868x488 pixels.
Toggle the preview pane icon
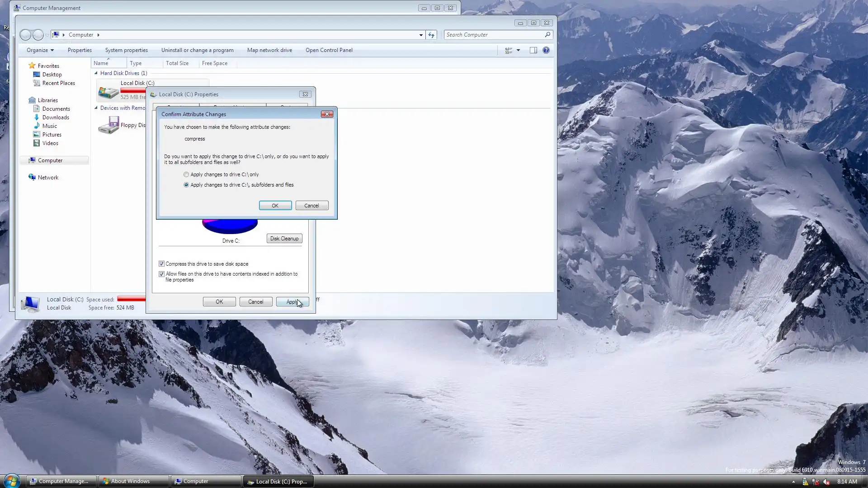click(x=533, y=50)
